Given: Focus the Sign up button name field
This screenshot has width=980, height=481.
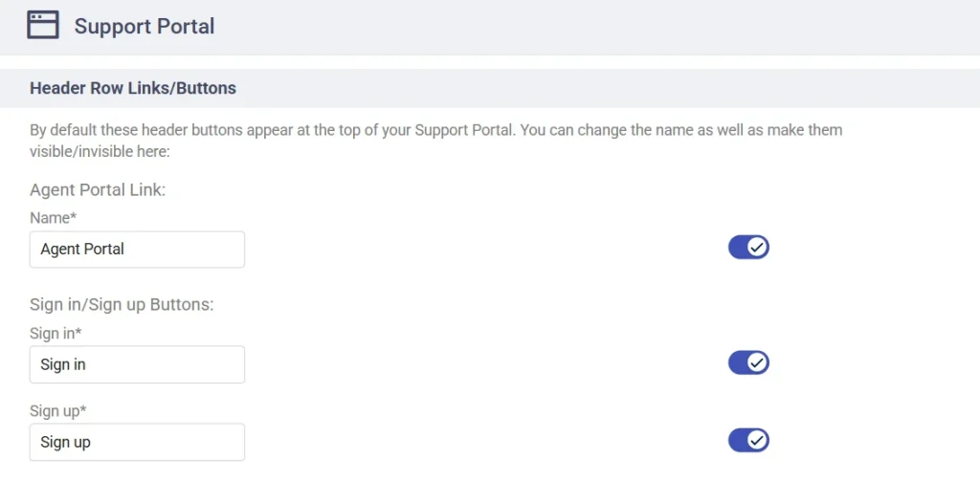Looking at the screenshot, I should pos(137,442).
